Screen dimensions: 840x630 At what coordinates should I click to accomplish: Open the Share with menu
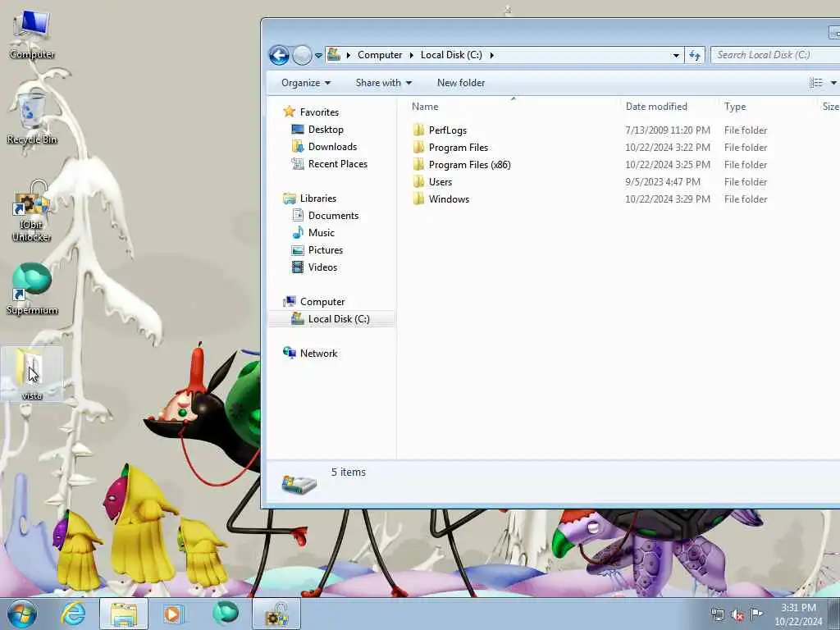384,83
